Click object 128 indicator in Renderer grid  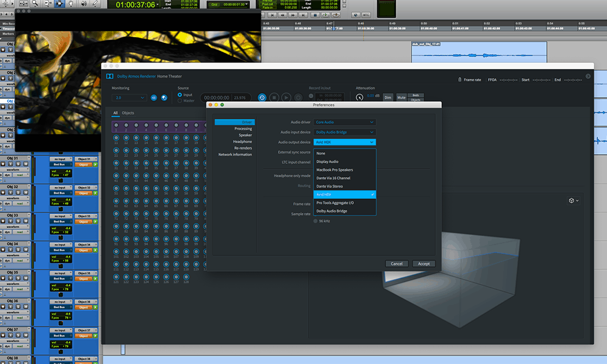point(186,277)
